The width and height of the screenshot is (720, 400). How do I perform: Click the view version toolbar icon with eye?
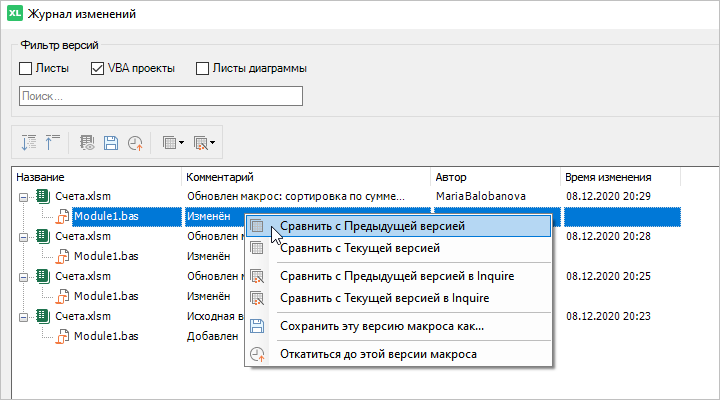click(87, 143)
